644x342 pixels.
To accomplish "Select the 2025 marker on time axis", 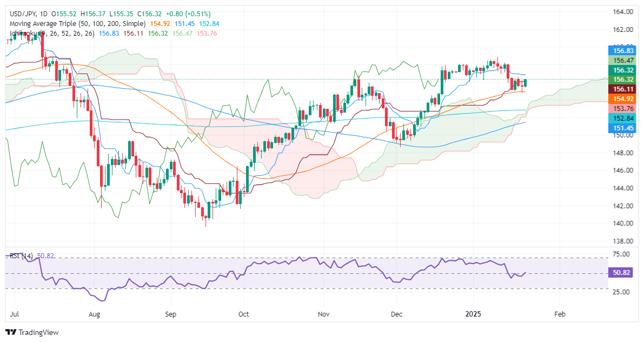I will (x=473, y=314).
